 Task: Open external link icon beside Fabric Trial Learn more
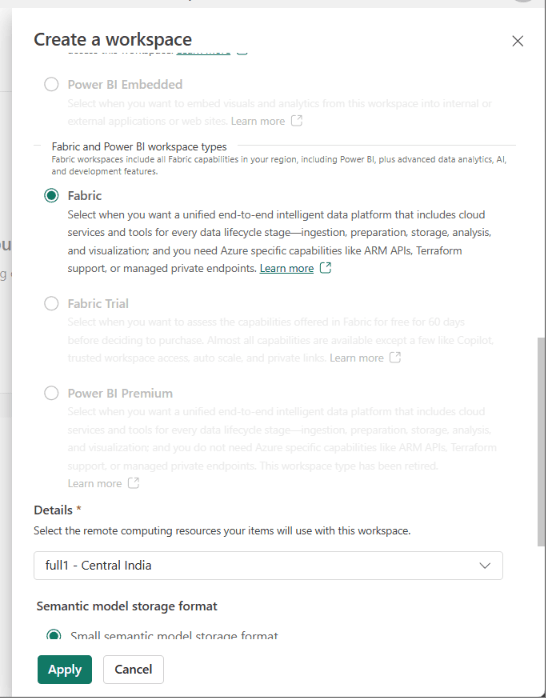click(x=395, y=357)
